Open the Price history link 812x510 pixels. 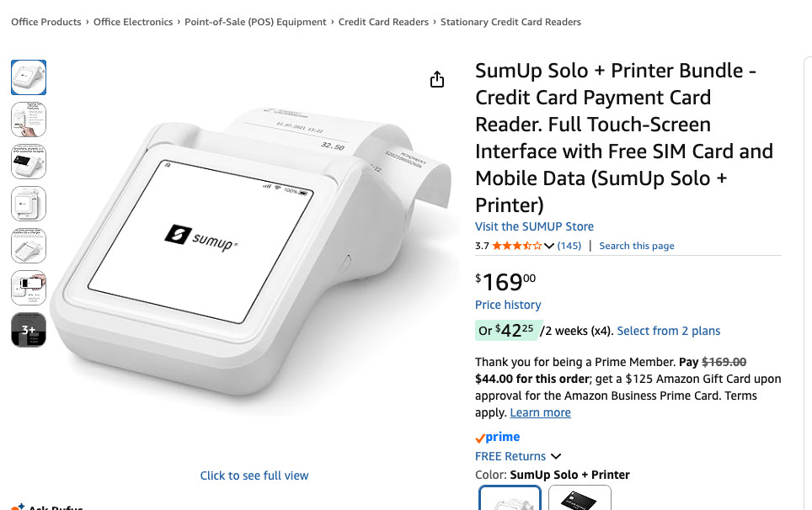(x=508, y=305)
